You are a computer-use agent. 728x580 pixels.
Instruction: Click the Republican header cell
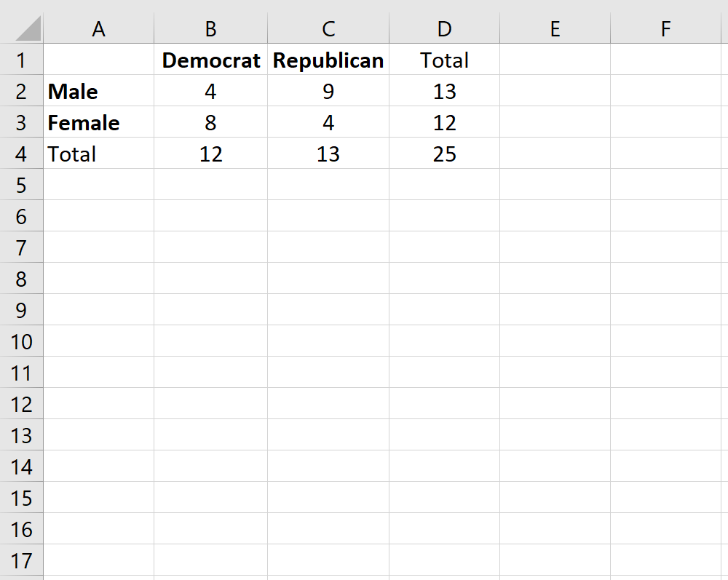[328, 60]
